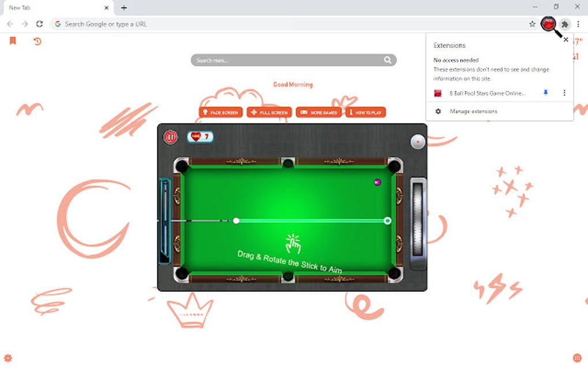
Task: Toggle the bookmark star in the address bar
Action: [532, 24]
